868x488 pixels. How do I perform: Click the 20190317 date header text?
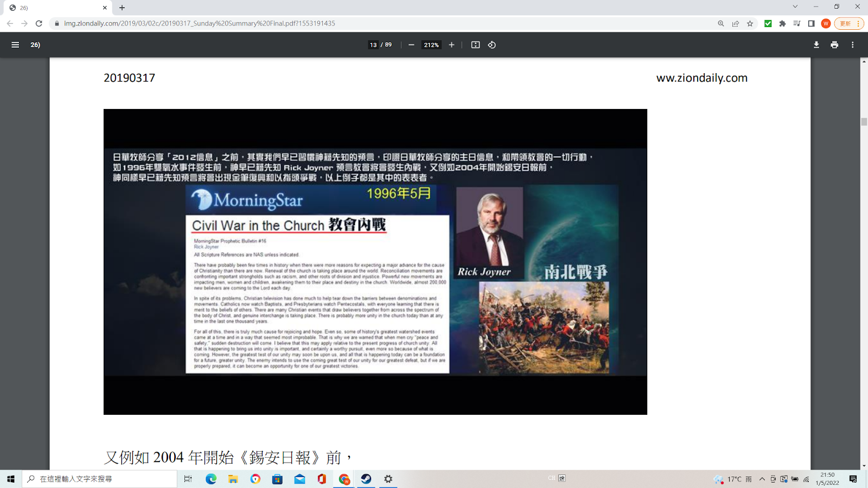pyautogui.click(x=129, y=78)
